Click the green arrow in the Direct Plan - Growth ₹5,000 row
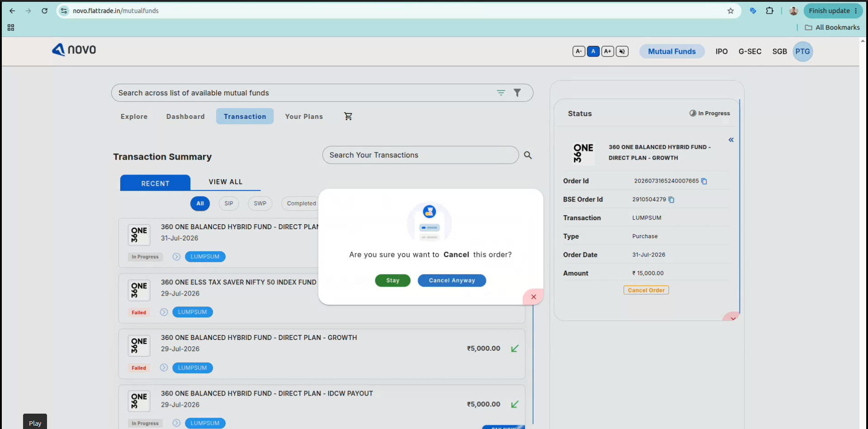868x429 pixels. pos(514,349)
